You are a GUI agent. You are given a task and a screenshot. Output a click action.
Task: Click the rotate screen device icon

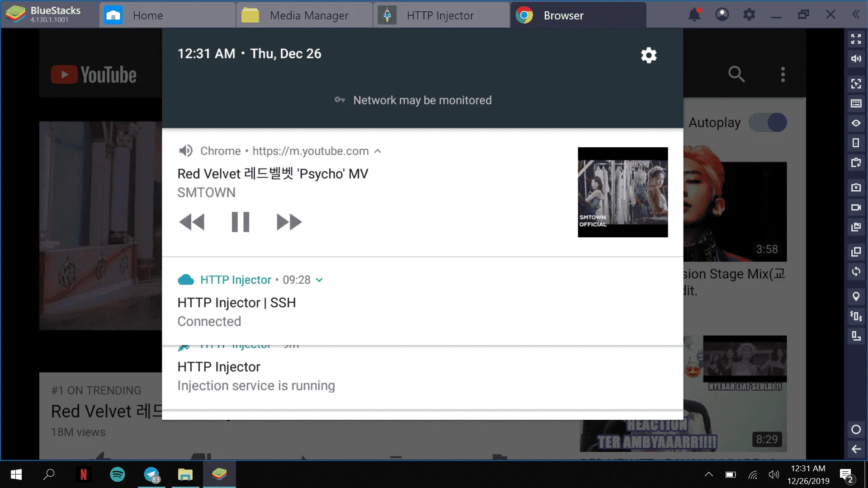856,143
